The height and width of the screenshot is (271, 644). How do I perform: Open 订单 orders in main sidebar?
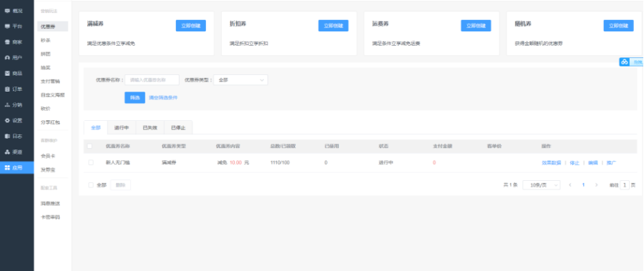[17, 89]
